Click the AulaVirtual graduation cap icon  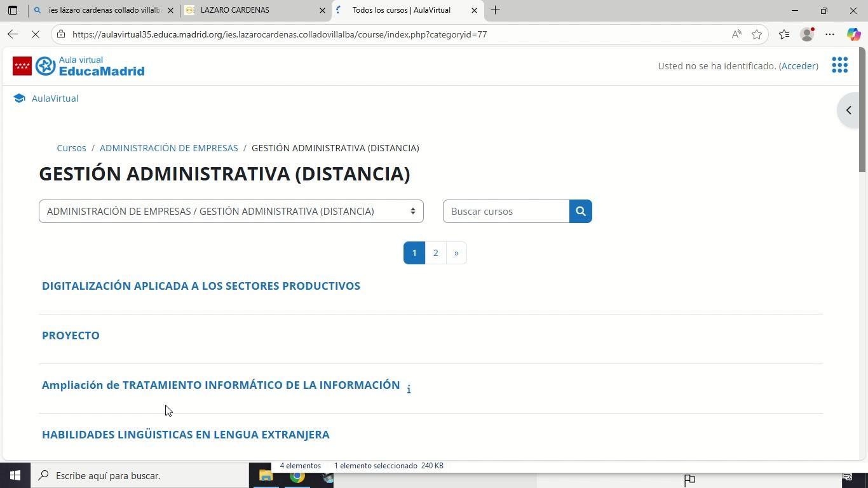click(x=19, y=98)
